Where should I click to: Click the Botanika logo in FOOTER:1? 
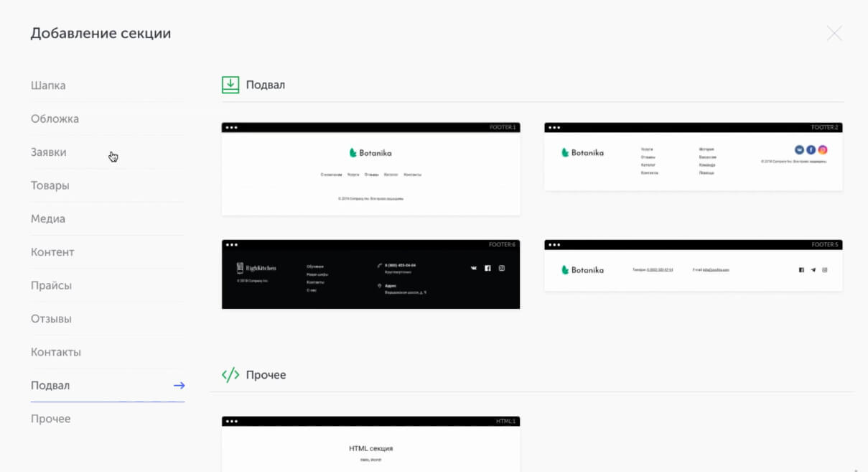point(370,153)
